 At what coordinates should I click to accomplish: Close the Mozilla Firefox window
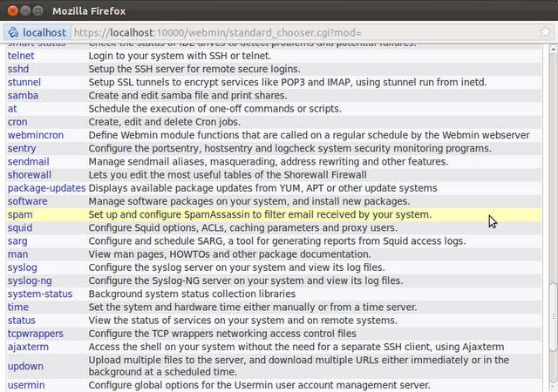click(13, 10)
